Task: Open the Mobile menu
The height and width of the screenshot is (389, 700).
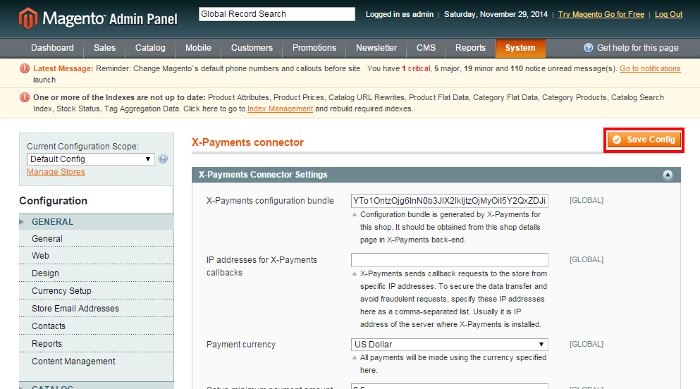Action: coord(198,48)
